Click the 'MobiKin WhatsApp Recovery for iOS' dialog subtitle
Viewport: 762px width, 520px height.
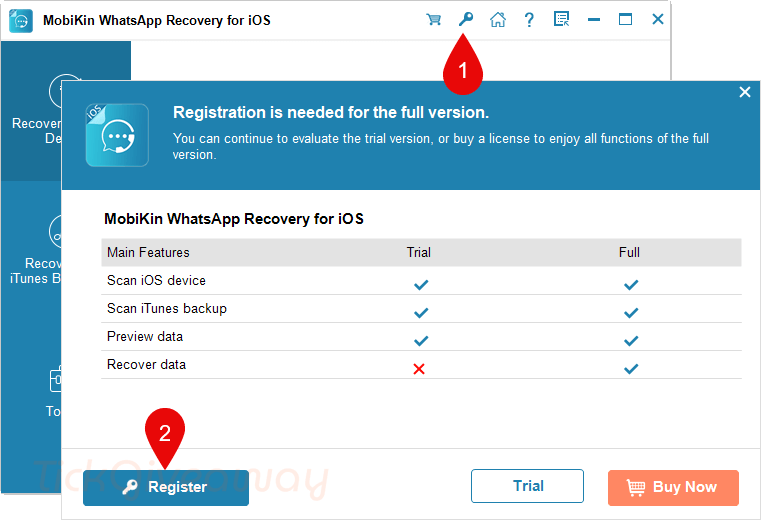[x=234, y=219]
